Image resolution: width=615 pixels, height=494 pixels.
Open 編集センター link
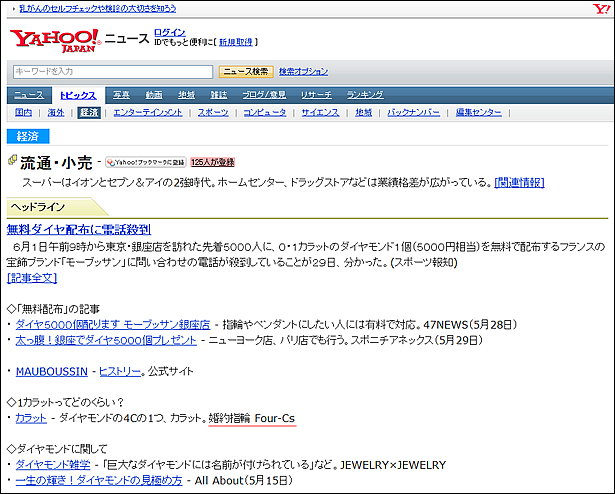point(479,113)
